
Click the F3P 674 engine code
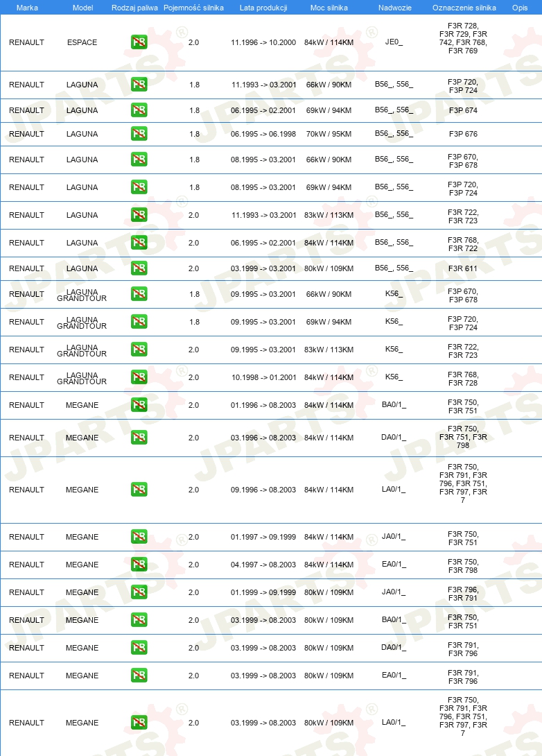pyautogui.click(x=463, y=110)
